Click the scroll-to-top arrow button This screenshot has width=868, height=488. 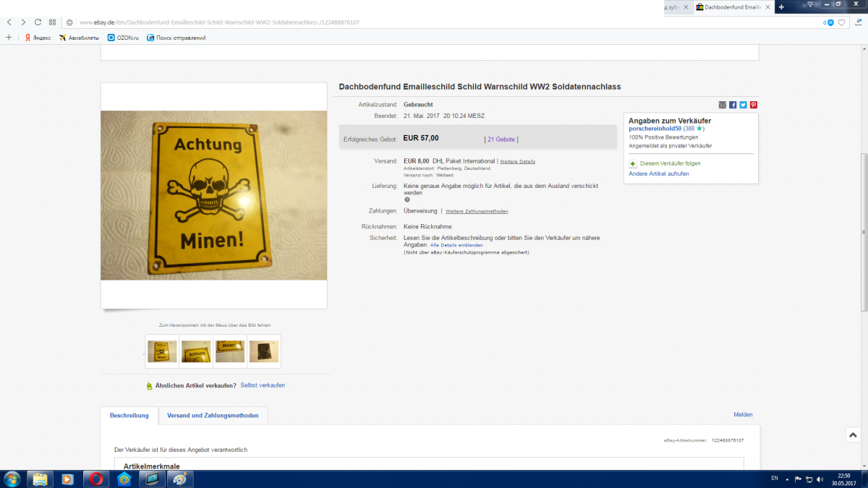(853, 435)
